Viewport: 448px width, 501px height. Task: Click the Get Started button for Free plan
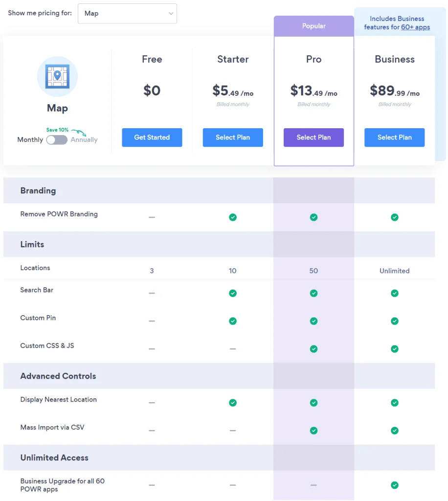[x=152, y=137]
